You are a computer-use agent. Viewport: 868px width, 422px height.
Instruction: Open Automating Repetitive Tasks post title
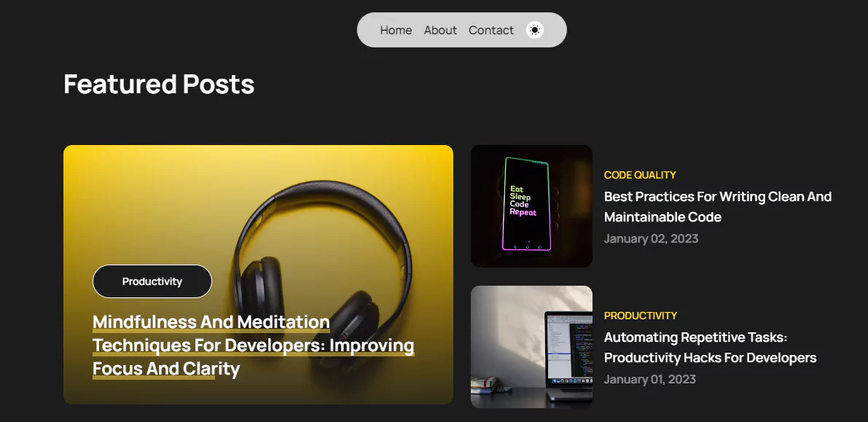coord(710,347)
